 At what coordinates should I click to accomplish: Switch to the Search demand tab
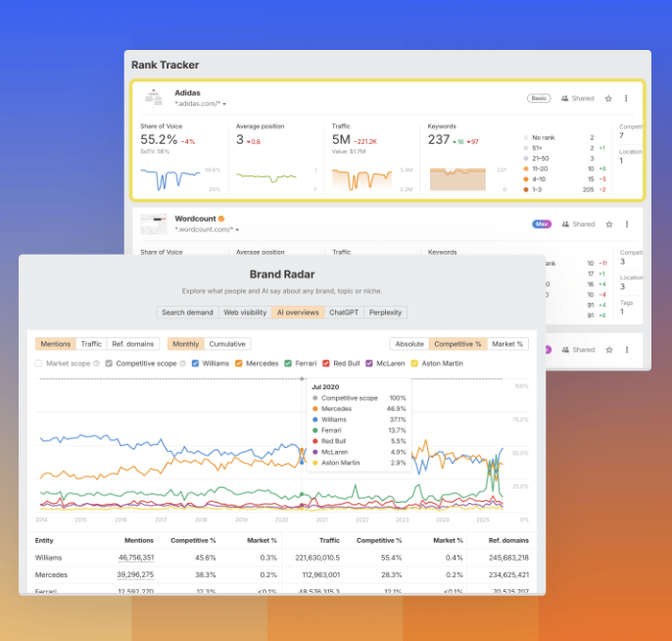(x=187, y=312)
